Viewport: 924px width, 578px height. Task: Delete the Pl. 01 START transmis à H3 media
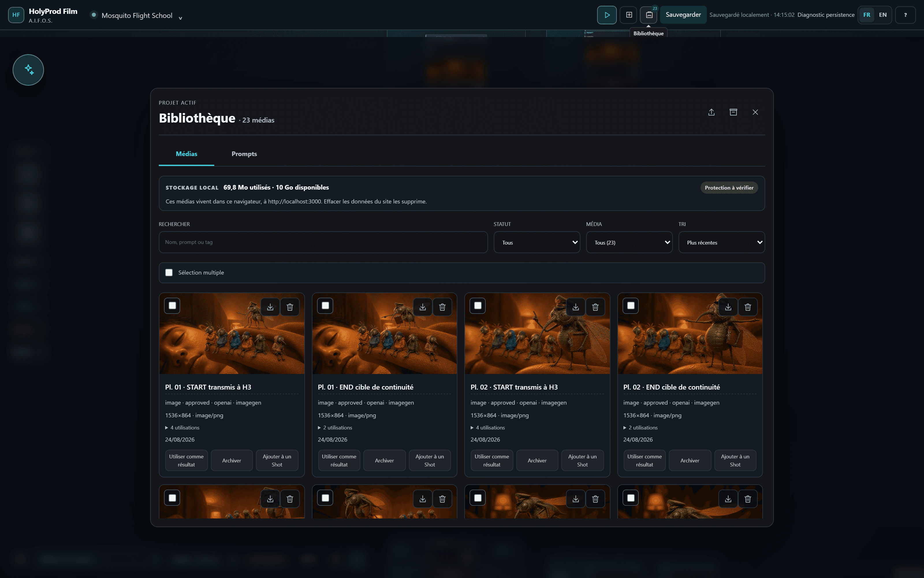[290, 307]
